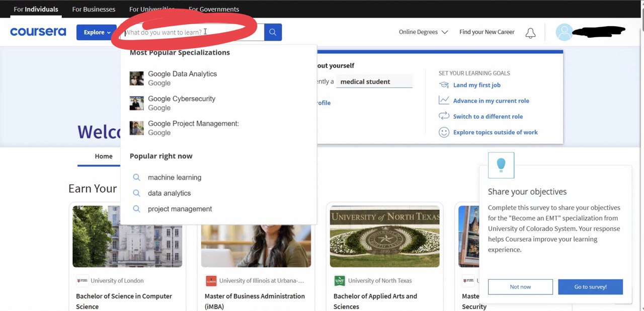Image resolution: width=644 pixels, height=311 pixels.
Task: Click graduation cap icon for first job
Action: 444,85
